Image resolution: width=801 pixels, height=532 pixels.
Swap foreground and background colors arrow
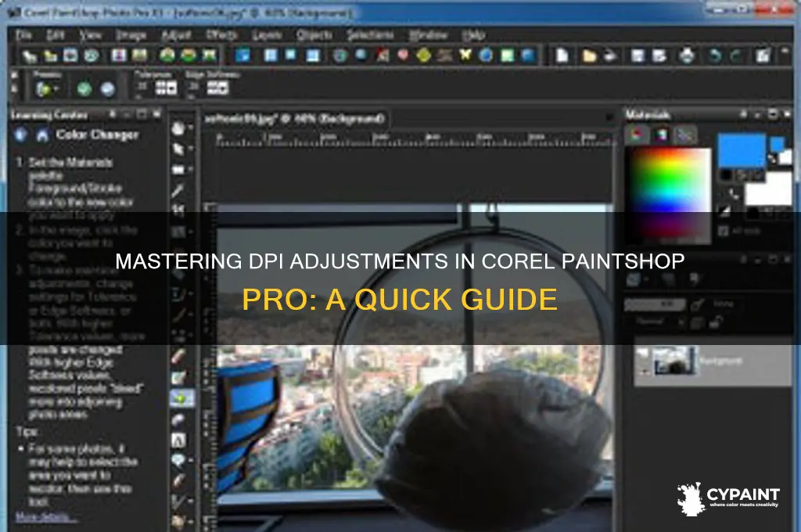(772, 159)
